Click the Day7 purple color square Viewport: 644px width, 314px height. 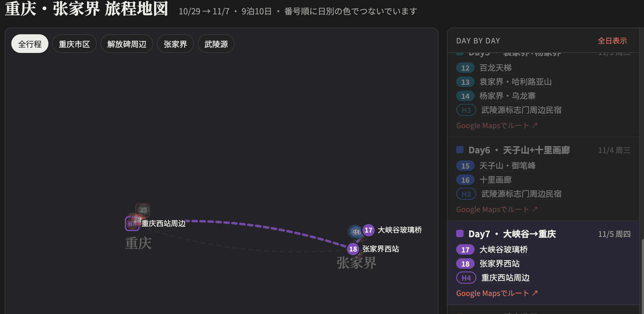click(460, 234)
